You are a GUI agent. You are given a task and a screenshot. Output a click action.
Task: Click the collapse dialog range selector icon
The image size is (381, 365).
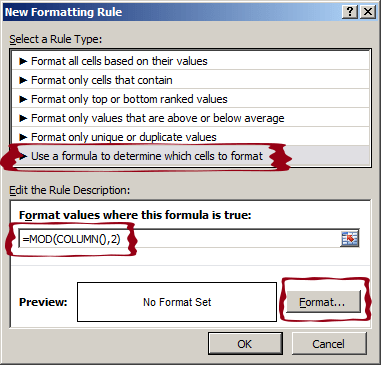pos(349,239)
